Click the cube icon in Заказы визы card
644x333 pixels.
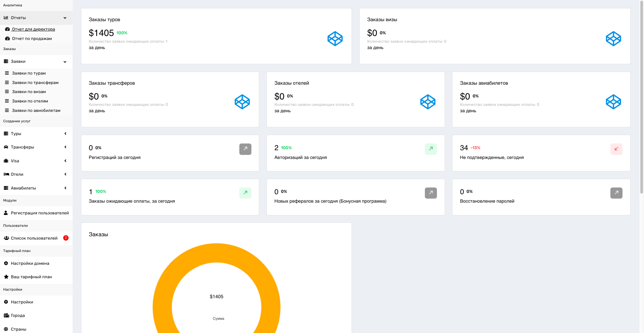[613, 39]
